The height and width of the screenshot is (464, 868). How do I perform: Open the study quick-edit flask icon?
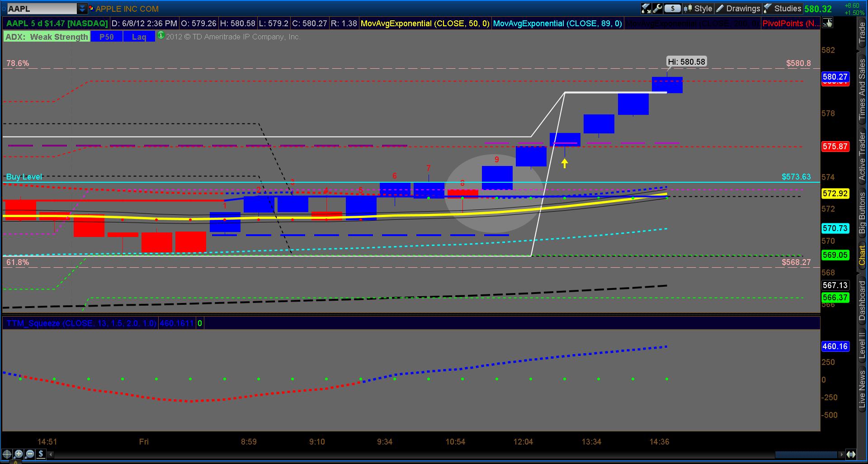tap(646, 9)
